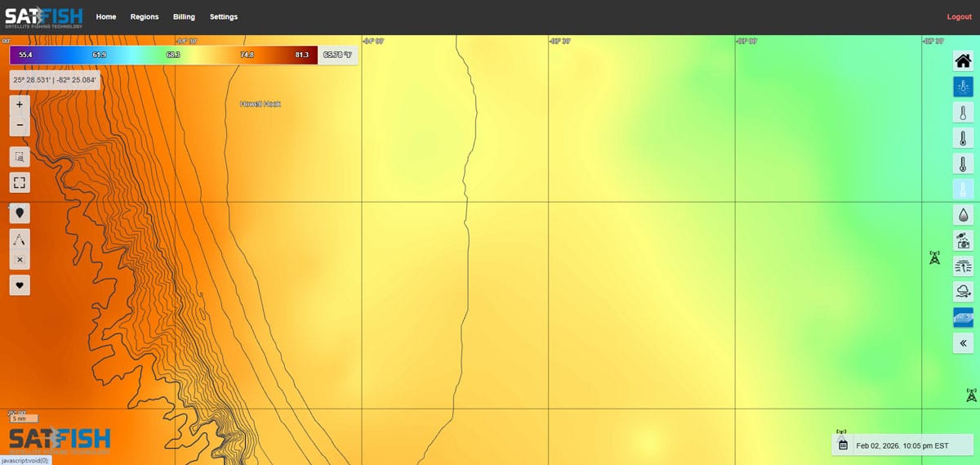Enable the satellite camera imagery layer
The height and width of the screenshot is (465, 980).
pyautogui.click(x=963, y=240)
